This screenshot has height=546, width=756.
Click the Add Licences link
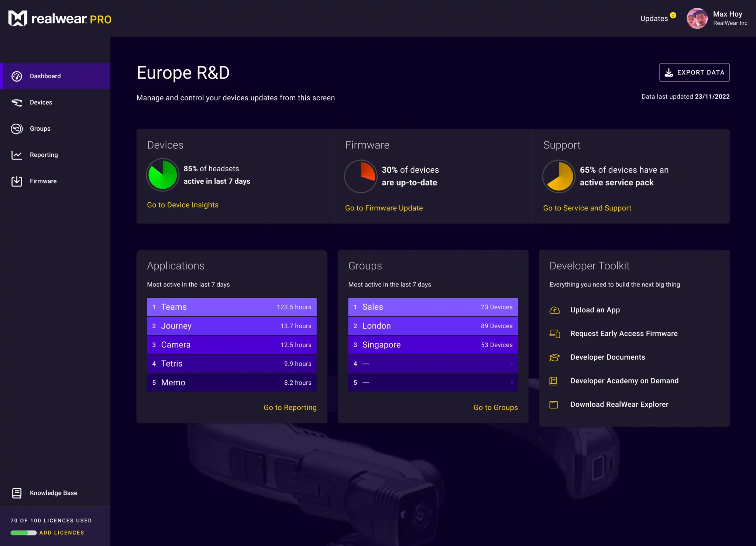tap(62, 533)
